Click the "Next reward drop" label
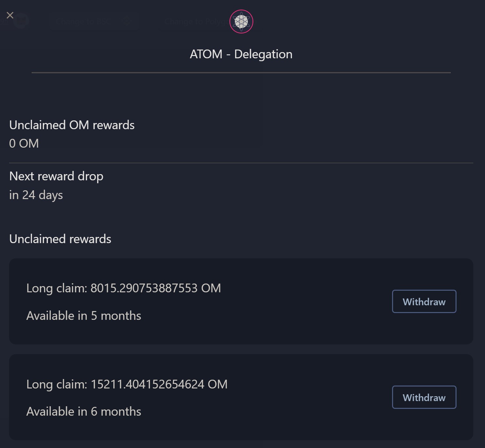The height and width of the screenshot is (448, 485). 56,176
